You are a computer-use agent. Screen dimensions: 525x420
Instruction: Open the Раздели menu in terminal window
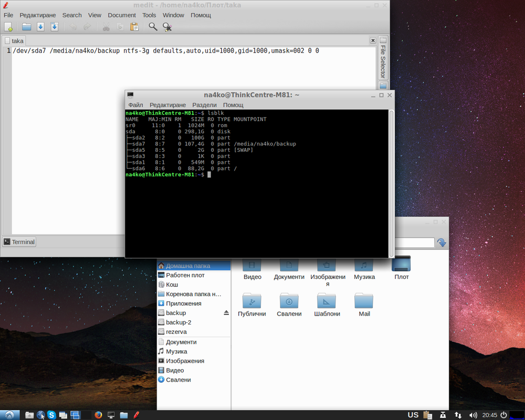(x=204, y=105)
